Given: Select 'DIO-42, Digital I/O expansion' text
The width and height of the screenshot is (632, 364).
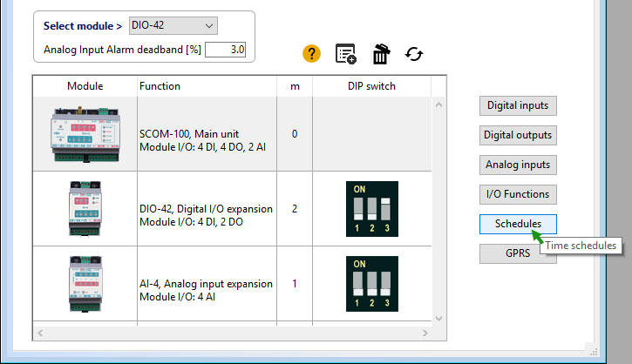Looking at the screenshot, I should click(206, 209).
